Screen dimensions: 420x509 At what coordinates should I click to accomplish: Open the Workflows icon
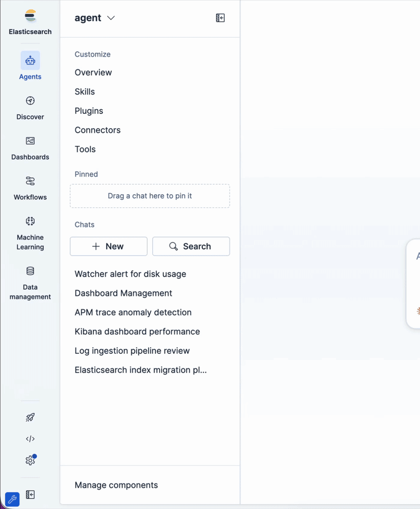pos(30,181)
